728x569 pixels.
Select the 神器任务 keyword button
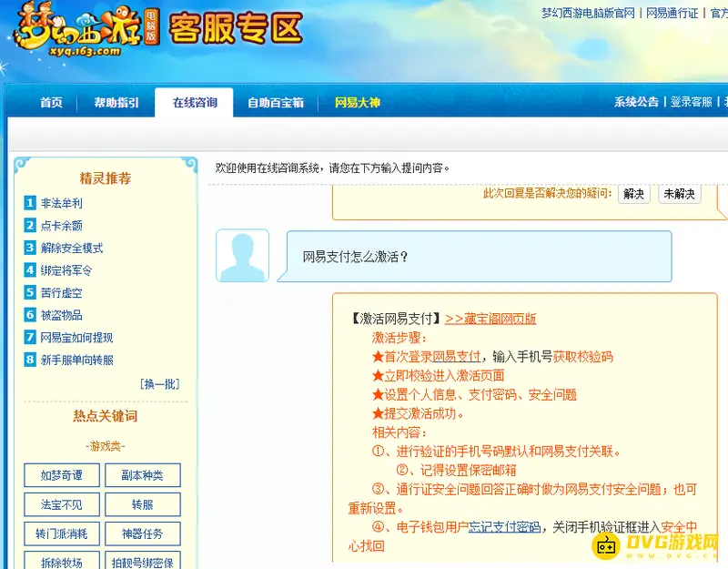pyautogui.click(x=143, y=533)
